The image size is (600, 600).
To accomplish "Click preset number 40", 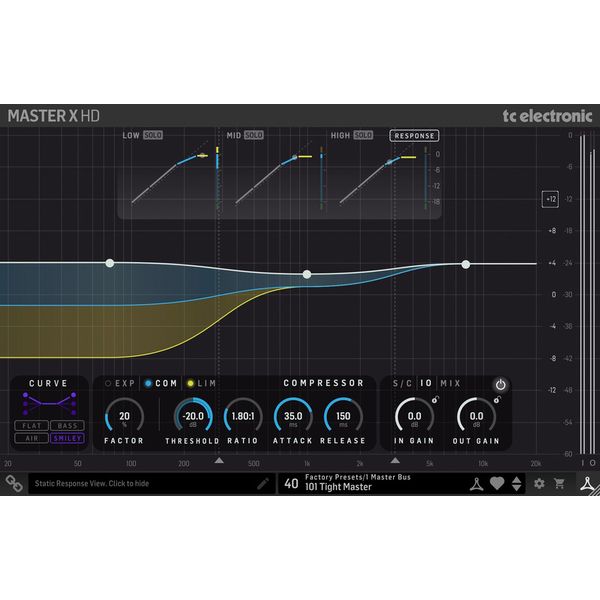I will [291, 484].
